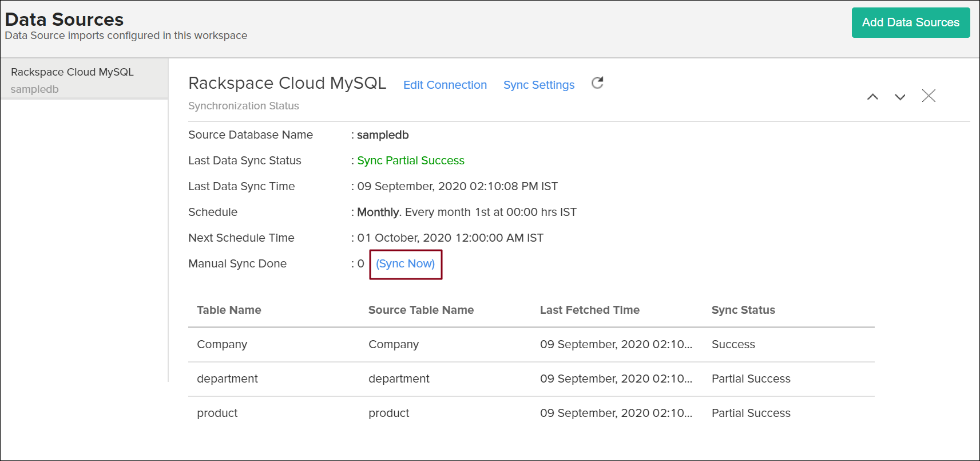This screenshot has height=461, width=980.
Task: Select the Company table row
Action: click(x=222, y=344)
